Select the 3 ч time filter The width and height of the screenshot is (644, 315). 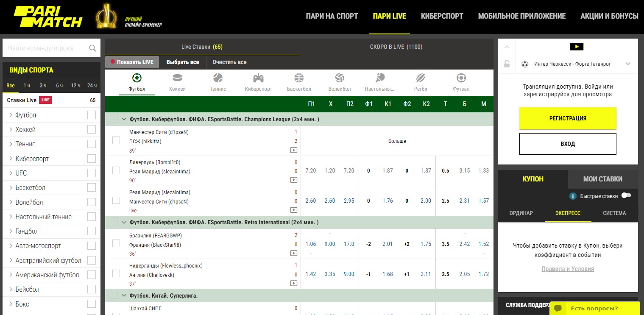click(x=43, y=85)
